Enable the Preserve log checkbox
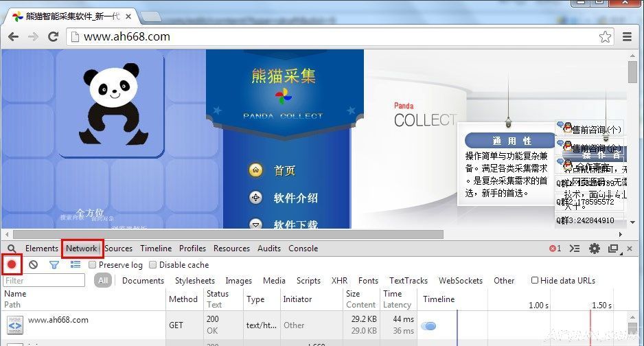The height and width of the screenshot is (346, 644). click(93, 265)
